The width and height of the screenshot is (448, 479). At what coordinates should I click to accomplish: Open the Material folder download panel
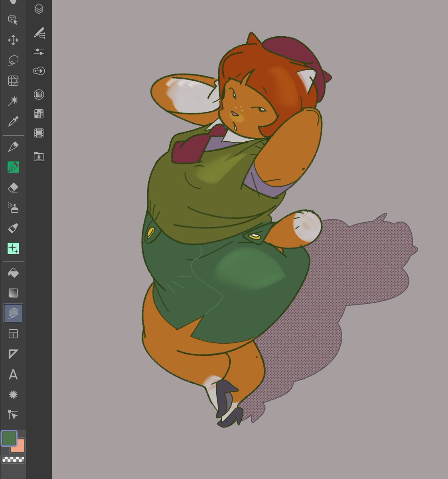point(39,156)
